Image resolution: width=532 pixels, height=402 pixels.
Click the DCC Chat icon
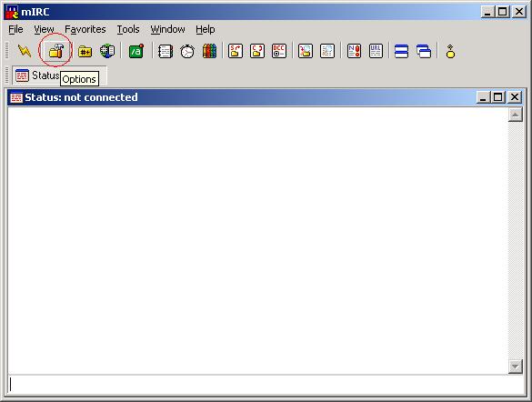[257, 51]
